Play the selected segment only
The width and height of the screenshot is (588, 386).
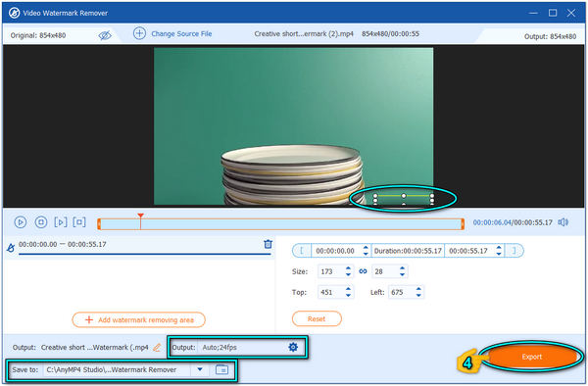tap(79, 222)
